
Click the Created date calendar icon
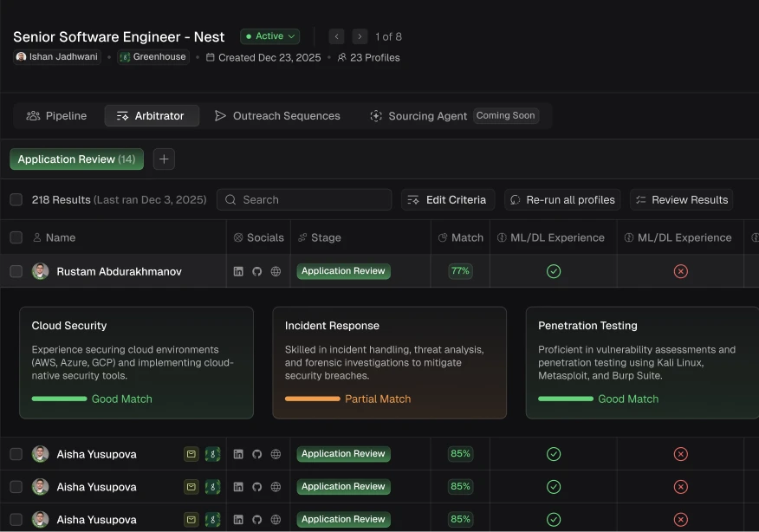[x=210, y=57]
